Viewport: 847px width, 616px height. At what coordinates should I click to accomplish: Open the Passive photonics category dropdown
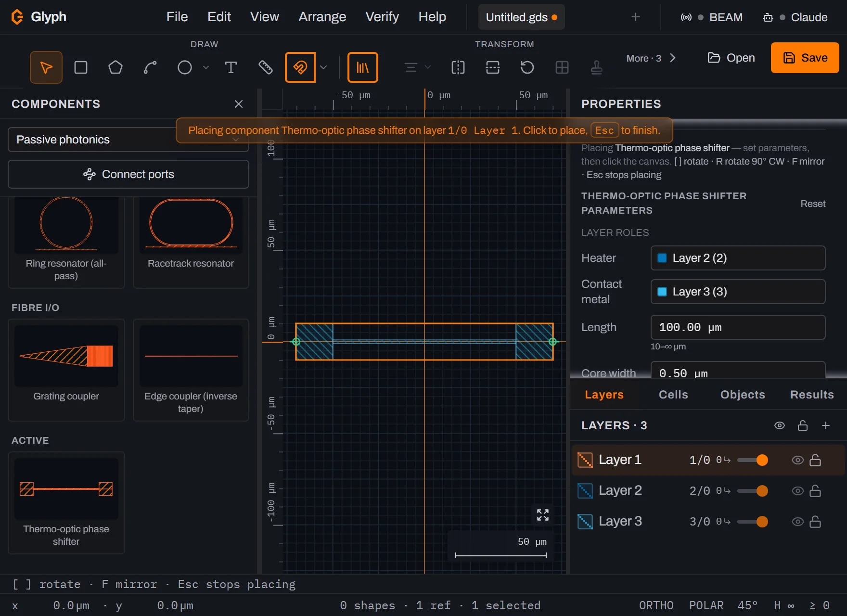click(x=128, y=140)
